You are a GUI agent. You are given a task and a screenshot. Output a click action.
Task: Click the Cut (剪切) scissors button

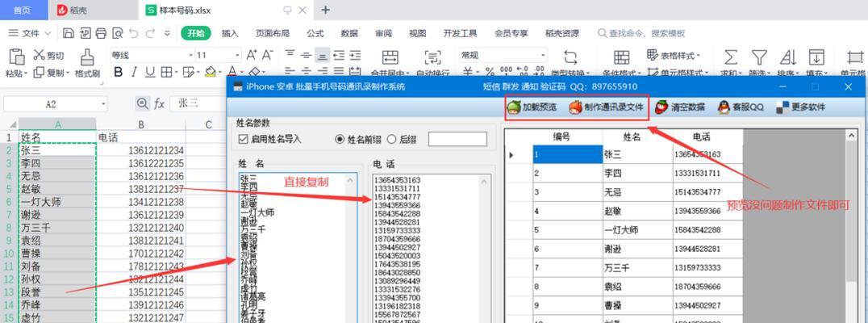click(x=48, y=55)
